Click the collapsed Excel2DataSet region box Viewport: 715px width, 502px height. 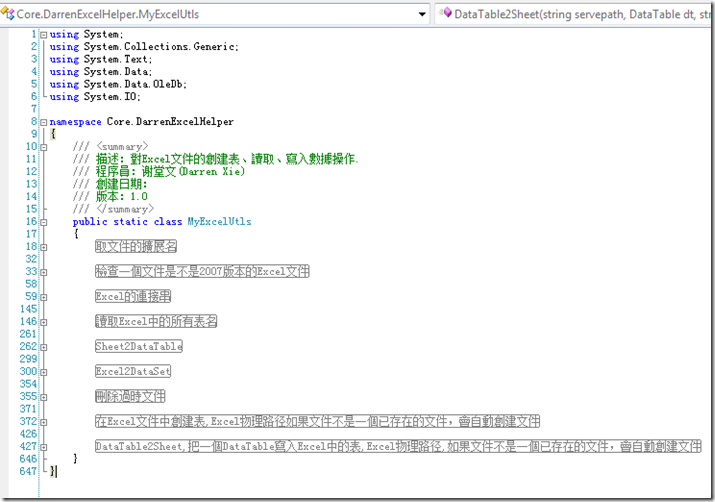pos(133,372)
